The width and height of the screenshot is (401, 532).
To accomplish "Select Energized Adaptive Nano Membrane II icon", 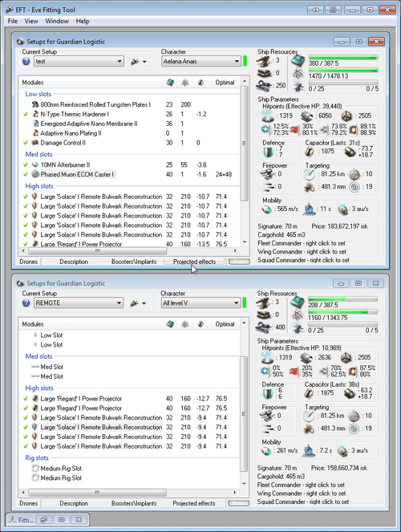I will pos(35,124).
